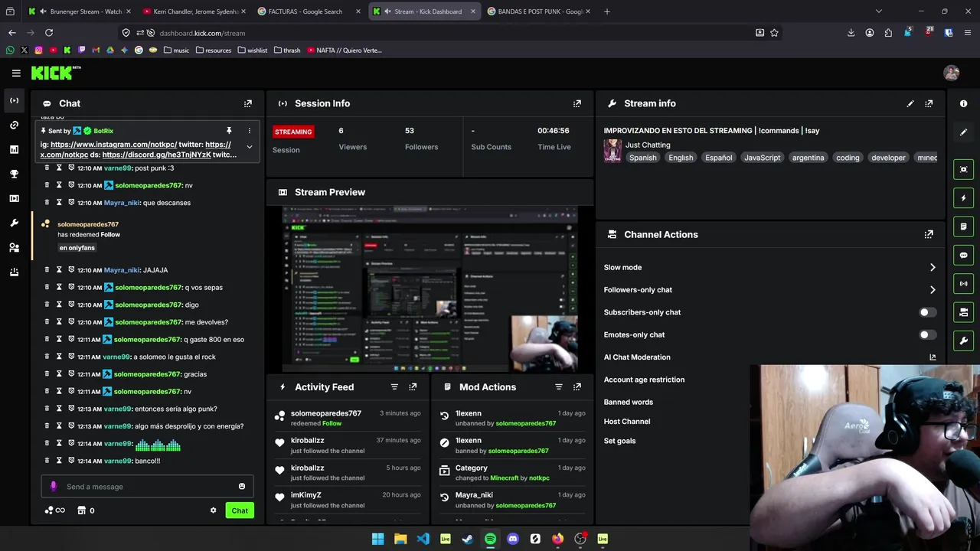Viewport: 980px width, 551px height.
Task: Pop out the Mod Actions panel
Action: tap(577, 387)
